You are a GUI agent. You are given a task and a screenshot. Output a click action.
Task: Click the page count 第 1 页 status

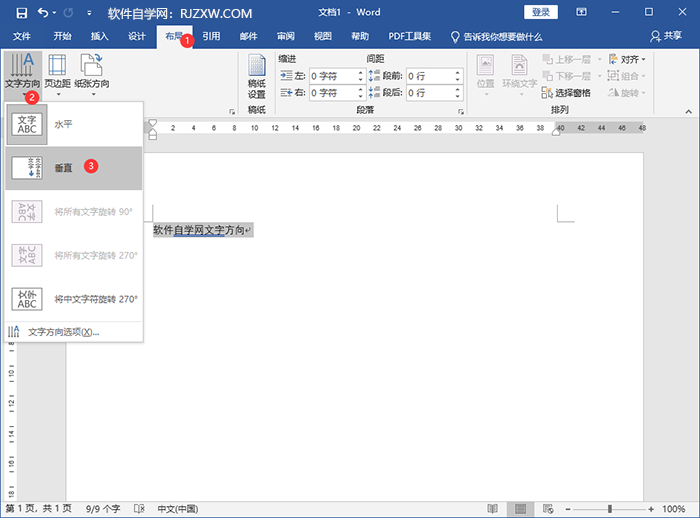pyautogui.click(x=38, y=509)
